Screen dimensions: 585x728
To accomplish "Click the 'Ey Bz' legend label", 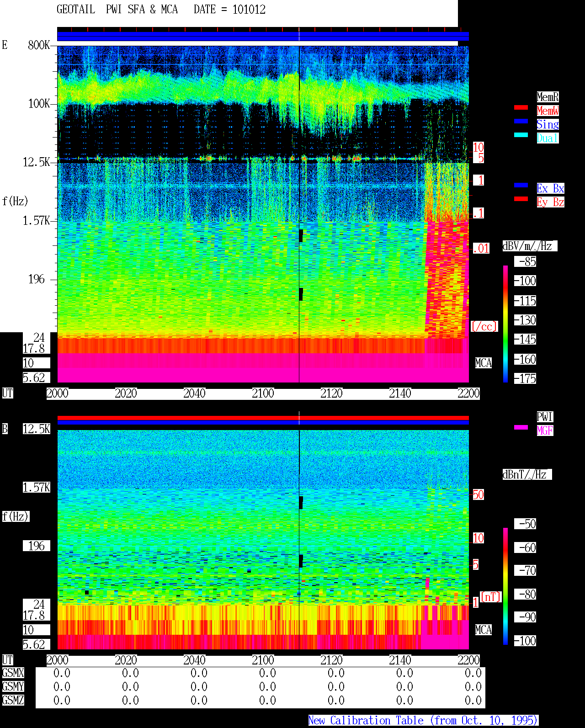I will click(x=550, y=202).
